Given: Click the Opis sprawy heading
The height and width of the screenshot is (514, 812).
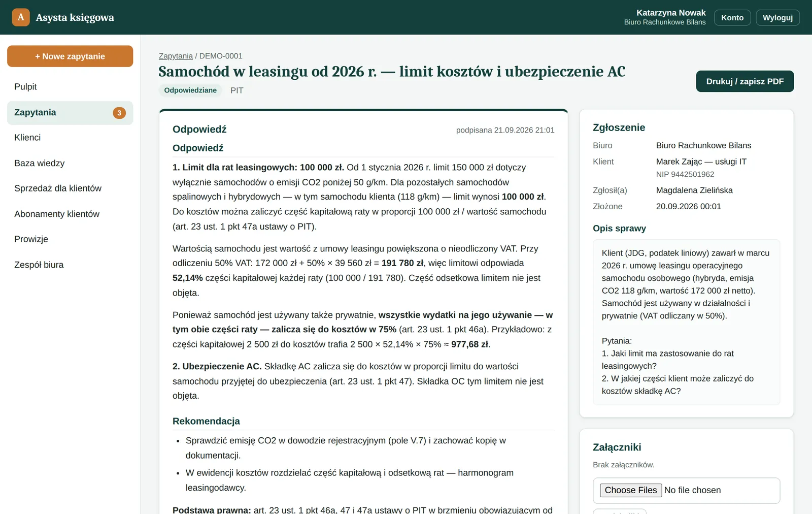Looking at the screenshot, I should 619,229.
